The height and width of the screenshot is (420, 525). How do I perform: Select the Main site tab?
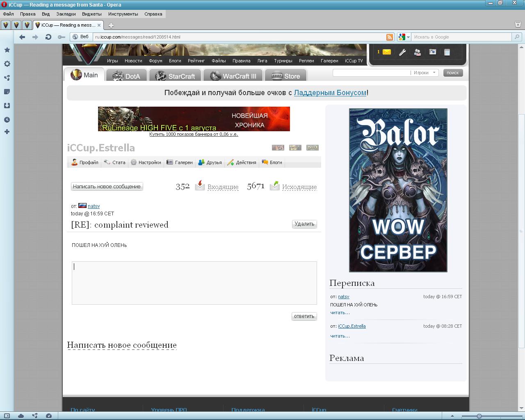pos(84,75)
